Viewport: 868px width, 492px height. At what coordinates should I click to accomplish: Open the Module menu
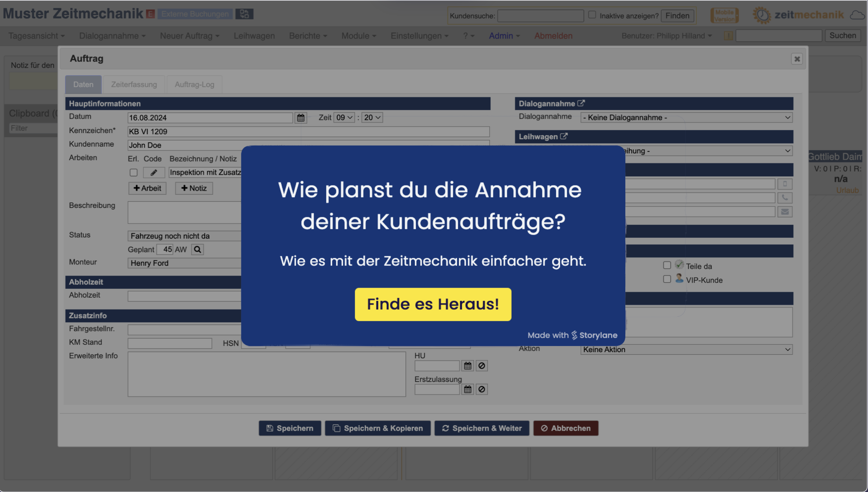tap(358, 36)
